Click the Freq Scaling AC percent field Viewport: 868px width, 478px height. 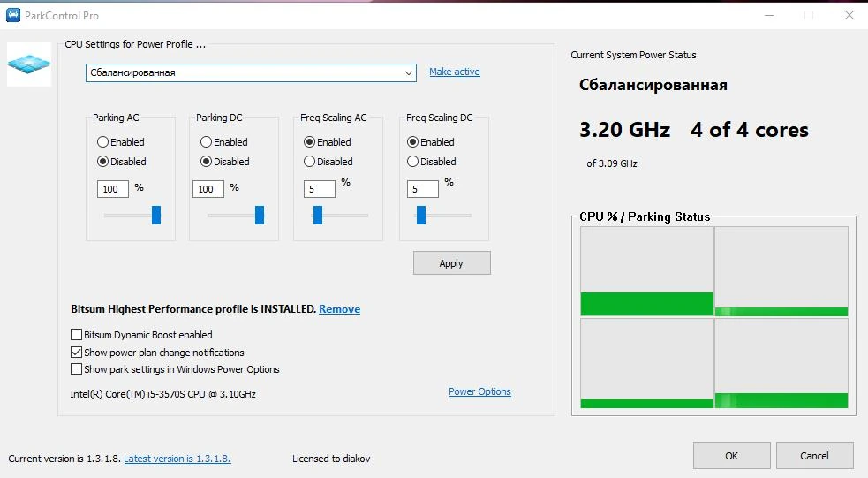[x=320, y=189]
